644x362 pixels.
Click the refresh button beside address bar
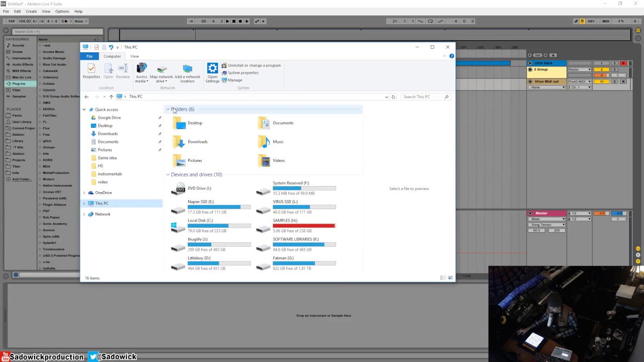click(x=393, y=97)
